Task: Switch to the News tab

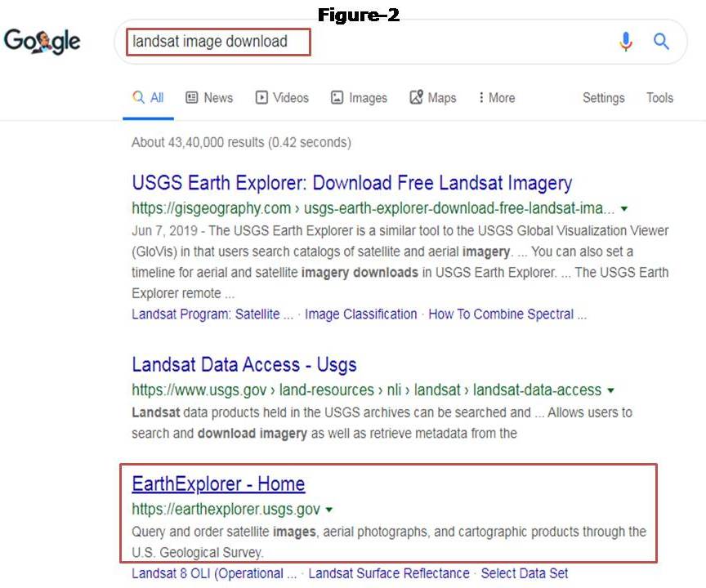Action: tap(209, 98)
